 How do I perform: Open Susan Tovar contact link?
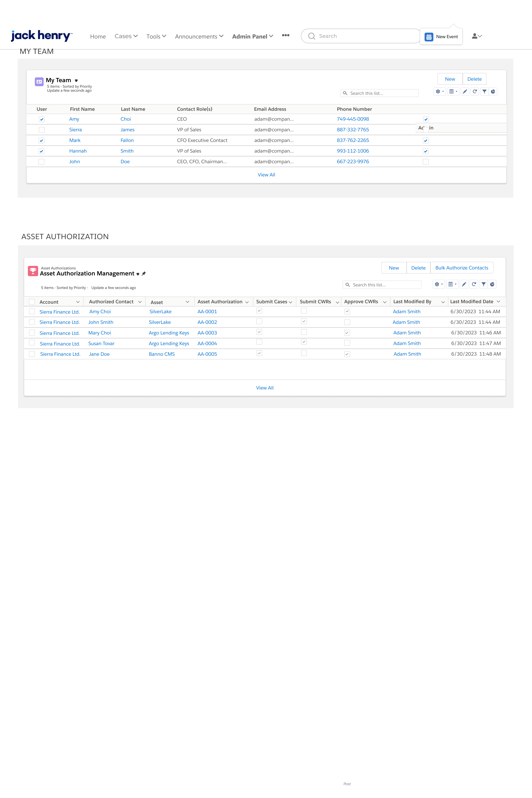click(x=101, y=343)
